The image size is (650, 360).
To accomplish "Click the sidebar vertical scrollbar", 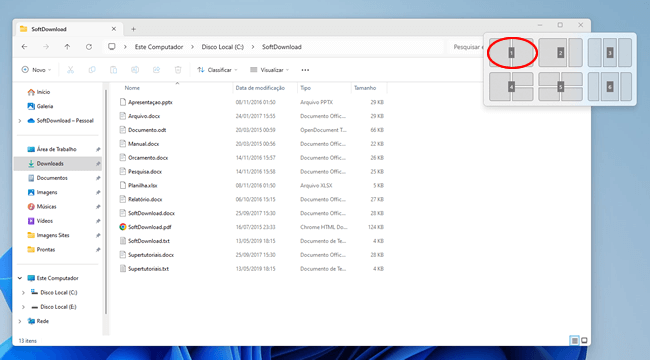I will [106, 202].
